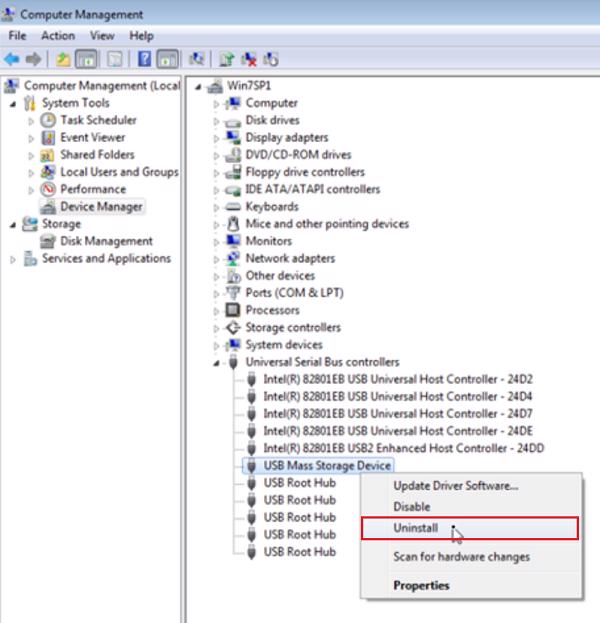Choose Disable in the context menu
This screenshot has height=623, width=600.
412,507
